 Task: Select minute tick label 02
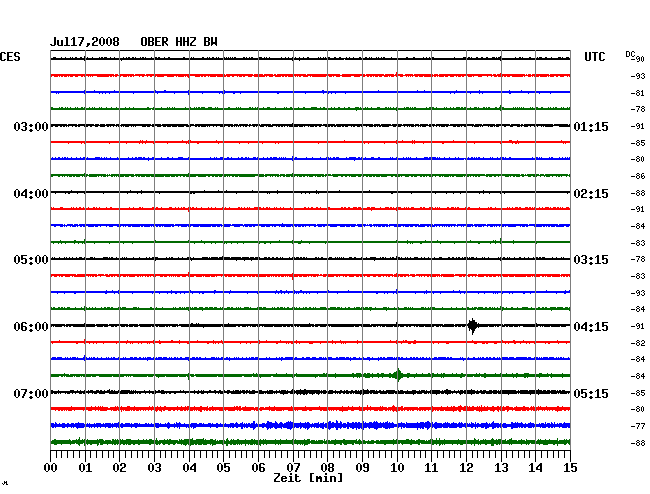click(119, 468)
